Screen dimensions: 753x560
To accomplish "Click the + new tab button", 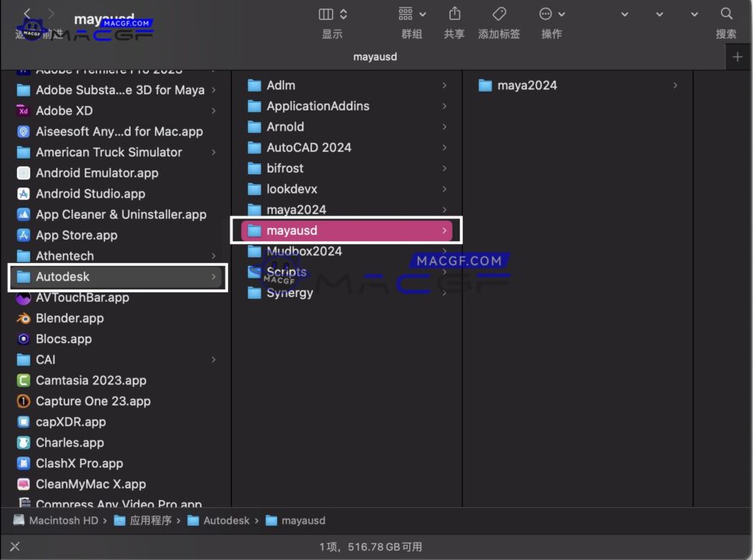I will [x=737, y=57].
